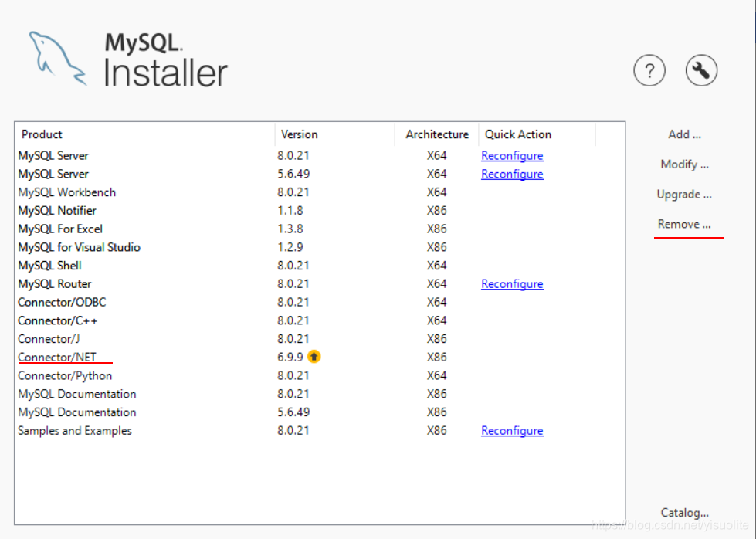Image resolution: width=756 pixels, height=539 pixels.
Task: Select the Connector/Python row
Action: tap(320, 375)
